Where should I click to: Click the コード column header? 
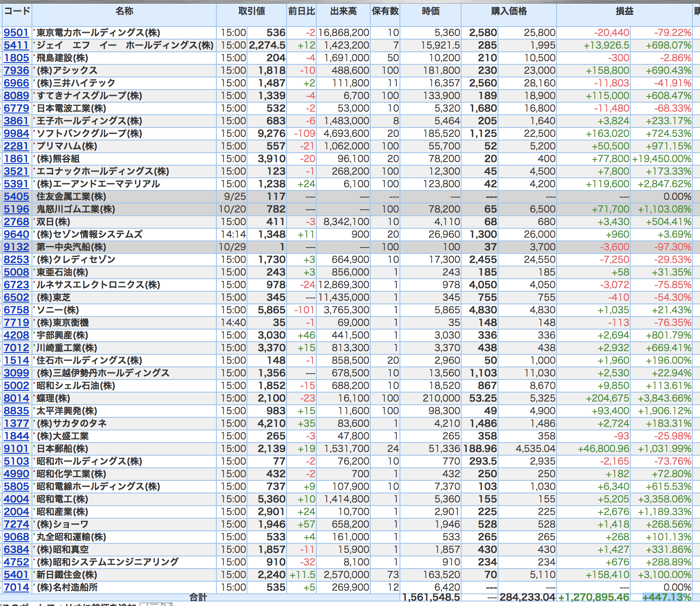(17, 11)
